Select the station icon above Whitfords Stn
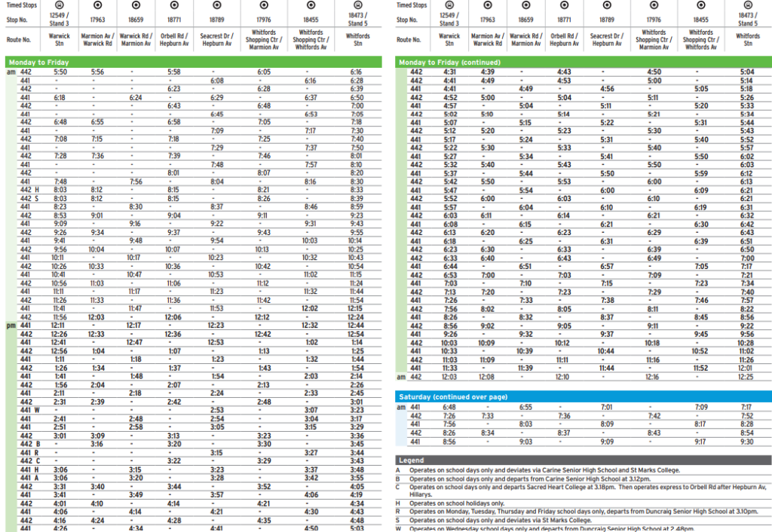 click(x=357, y=6)
